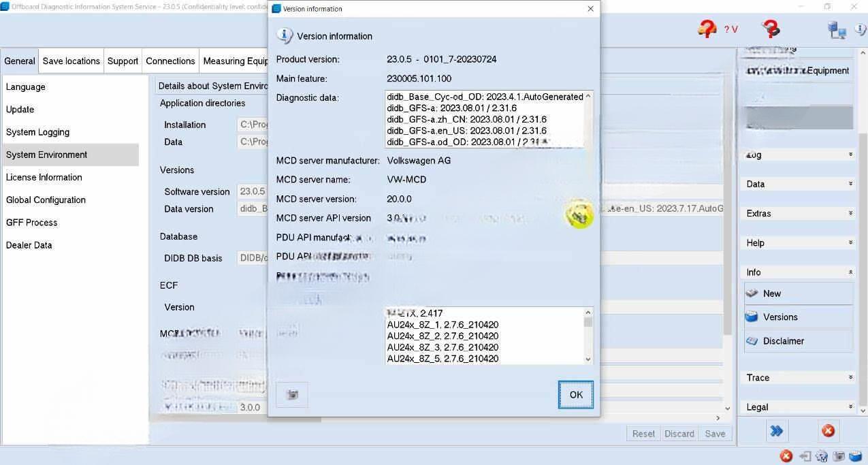
Task: Select Language in the left list
Action: pyautogui.click(x=71, y=87)
